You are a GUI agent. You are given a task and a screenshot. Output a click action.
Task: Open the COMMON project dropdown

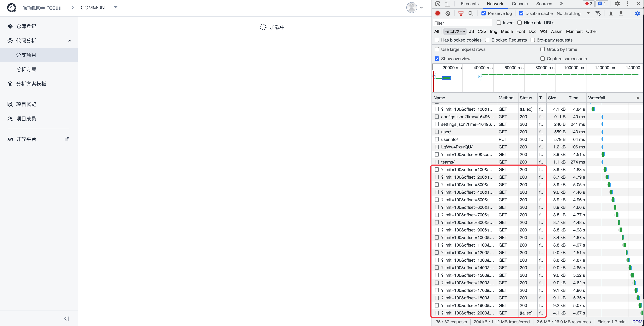click(116, 8)
